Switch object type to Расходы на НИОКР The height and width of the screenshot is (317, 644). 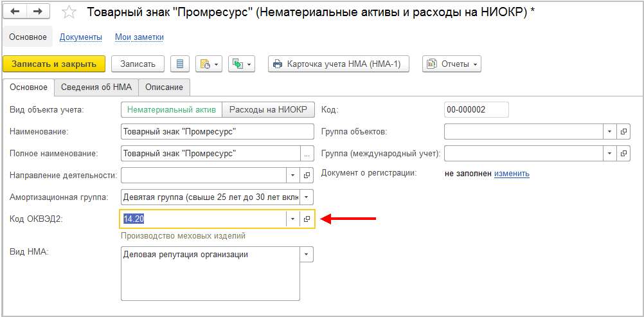268,110
